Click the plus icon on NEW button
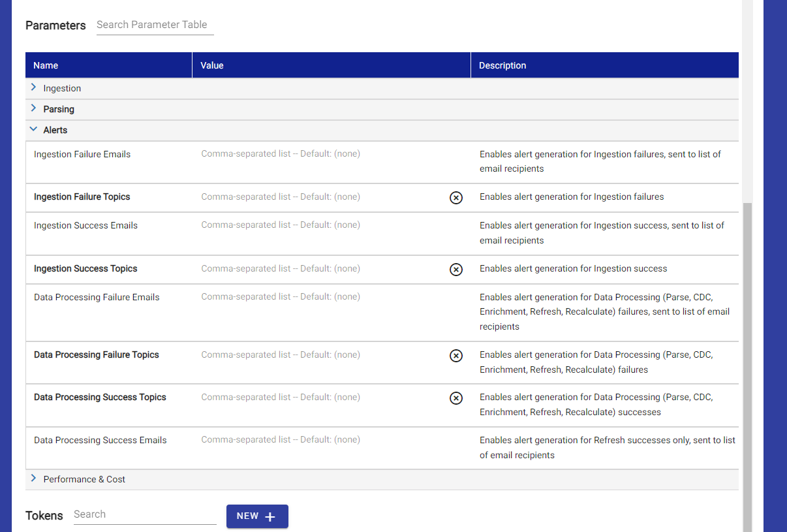Screen dimensions: 787x532 pyautogui.click(x=270, y=516)
